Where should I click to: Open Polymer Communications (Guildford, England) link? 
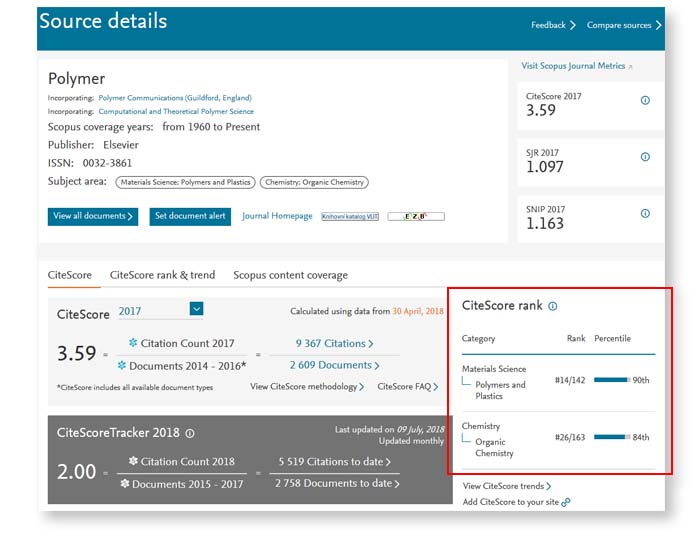[x=175, y=98]
